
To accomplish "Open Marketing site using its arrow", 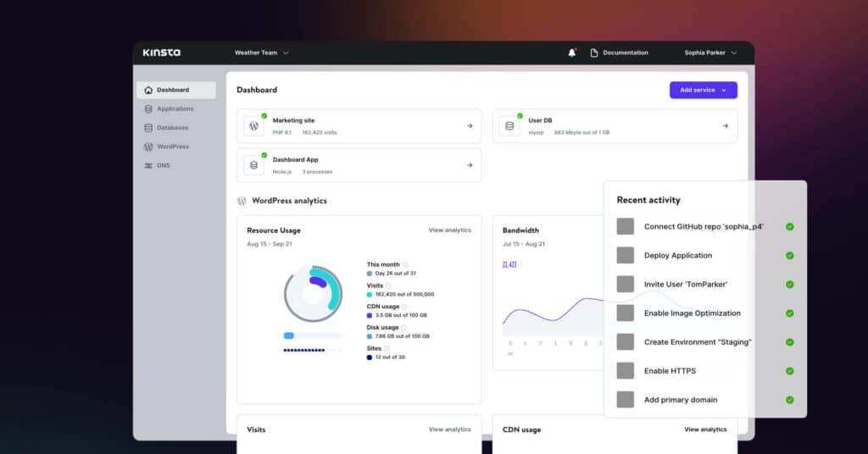I will point(470,125).
